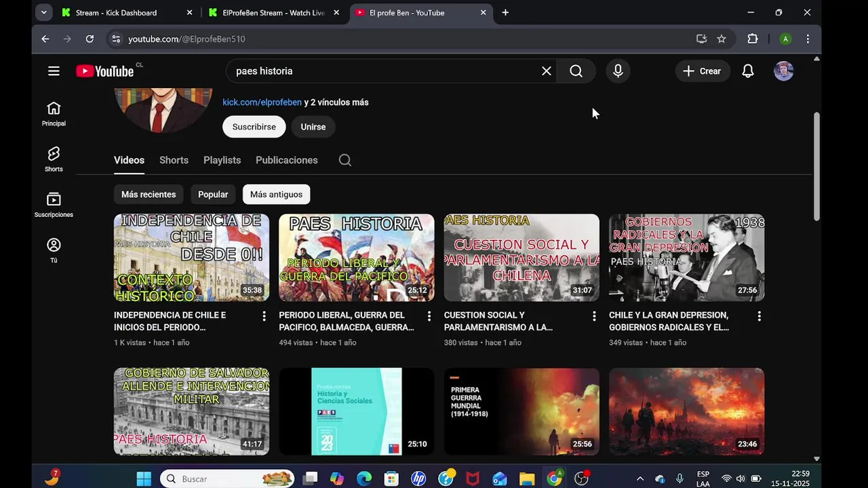868x488 pixels.
Task: Open the kick.com/elprofeben link
Action: 262,102
